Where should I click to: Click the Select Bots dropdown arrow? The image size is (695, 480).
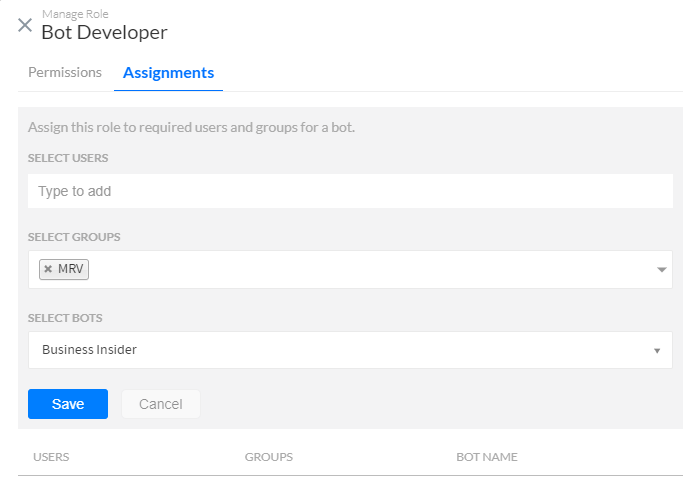coord(657,351)
